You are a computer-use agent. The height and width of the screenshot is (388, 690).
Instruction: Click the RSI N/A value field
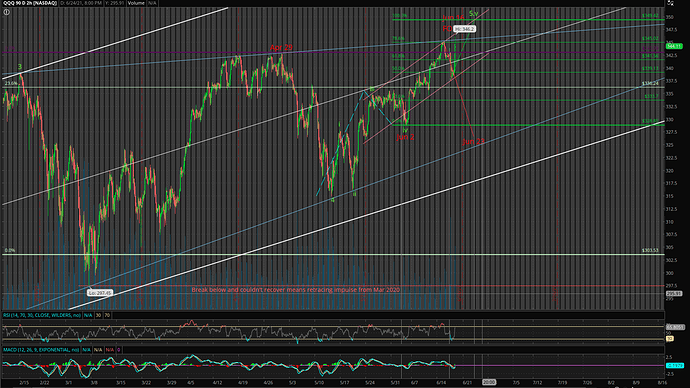88,315
